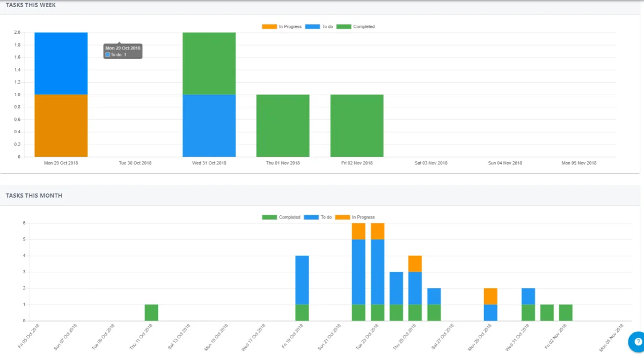644x356 pixels.
Task: Toggle To do legend in monthly chart
Action: coord(318,217)
